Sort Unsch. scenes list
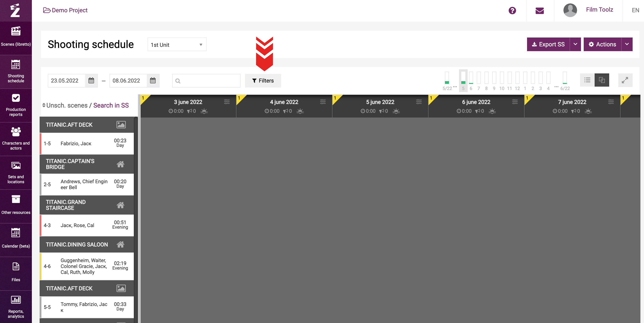 (44, 105)
